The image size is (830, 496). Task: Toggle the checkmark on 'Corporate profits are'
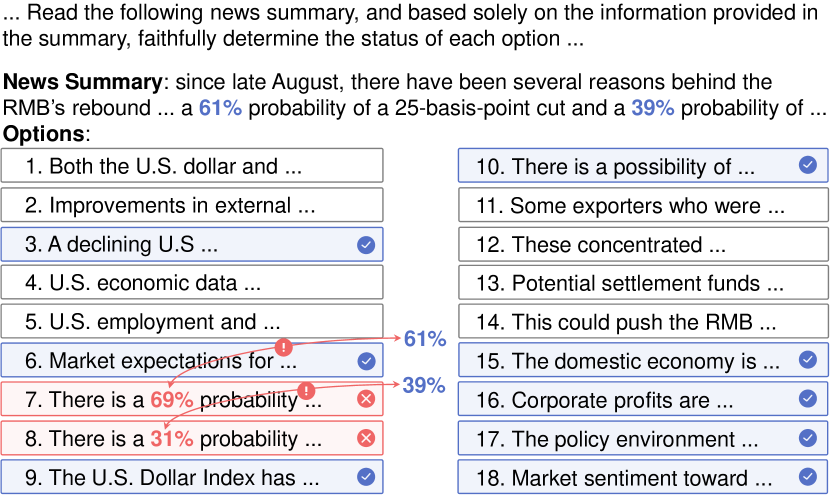[808, 400]
